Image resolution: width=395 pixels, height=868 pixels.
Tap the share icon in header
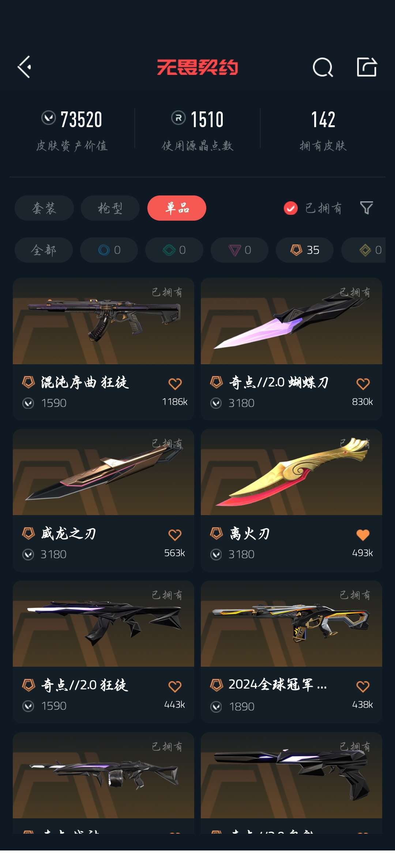pyautogui.click(x=367, y=67)
